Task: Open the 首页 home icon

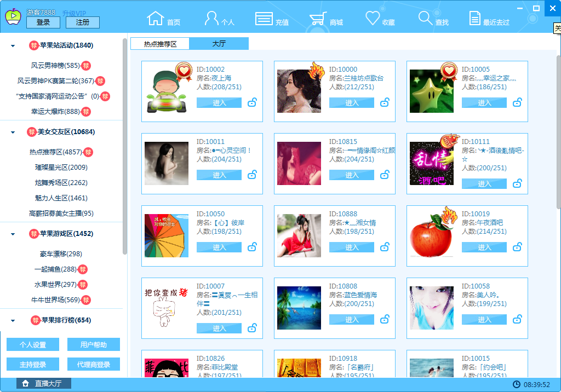Action: tap(157, 18)
